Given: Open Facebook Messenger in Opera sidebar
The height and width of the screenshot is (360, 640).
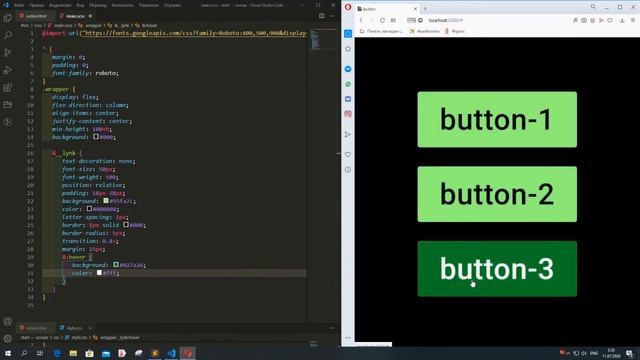Looking at the screenshot, I should [348, 69].
